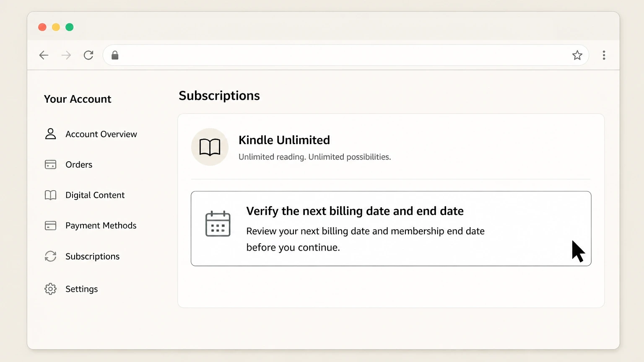Click the Settings gear icon
Image resolution: width=644 pixels, height=362 pixels.
[50, 289]
